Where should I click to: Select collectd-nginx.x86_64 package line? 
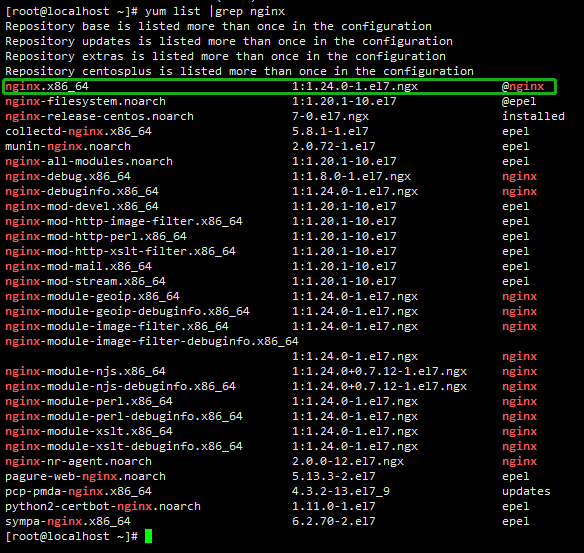coord(78,131)
